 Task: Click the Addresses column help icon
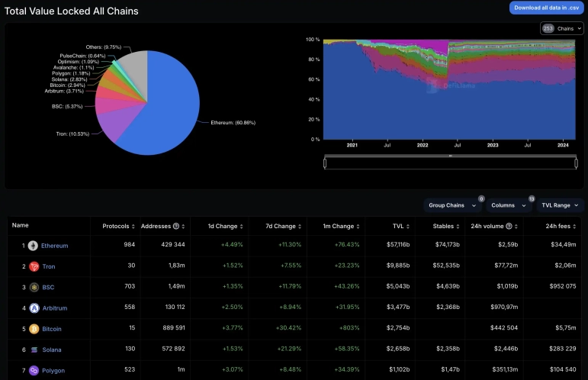click(176, 226)
